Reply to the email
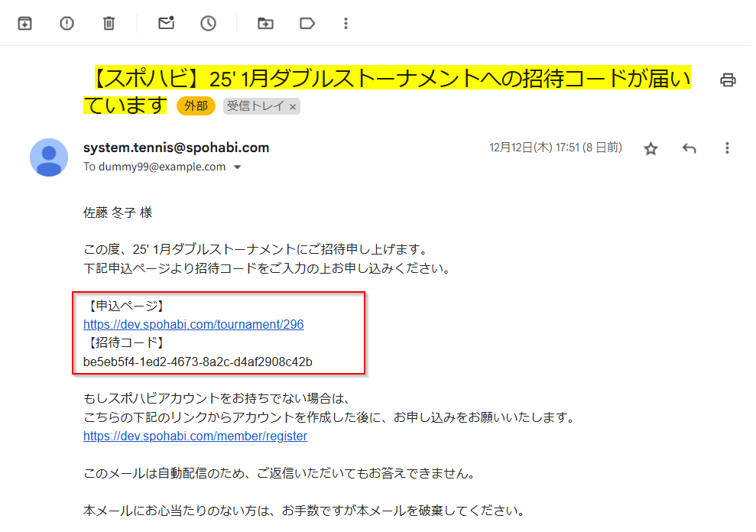 point(689,148)
